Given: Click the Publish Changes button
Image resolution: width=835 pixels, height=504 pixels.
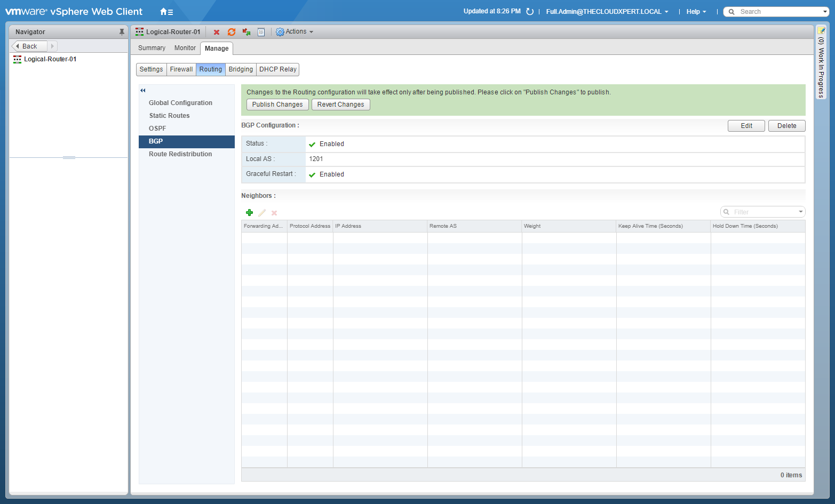Looking at the screenshot, I should click(277, 105).
